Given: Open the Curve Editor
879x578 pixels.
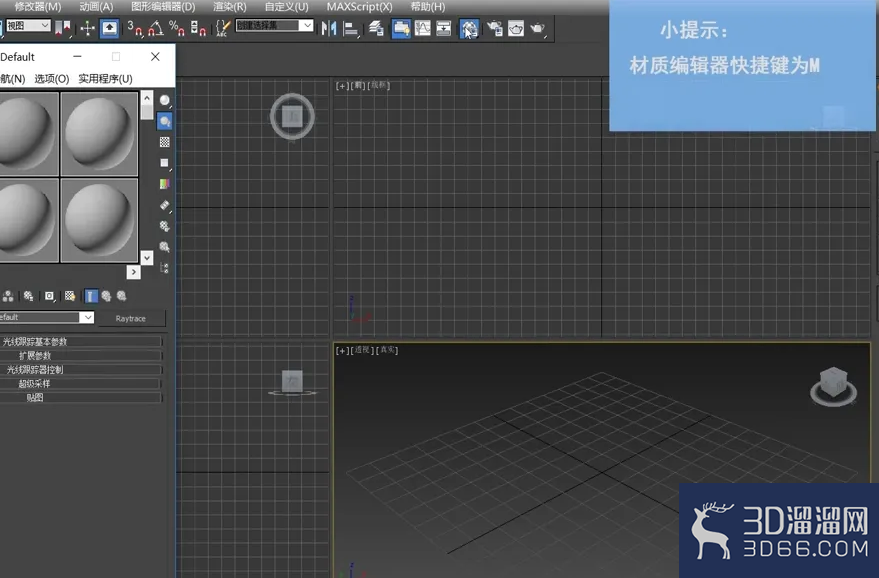Looking at the screenshot, I should pos(423,28).
